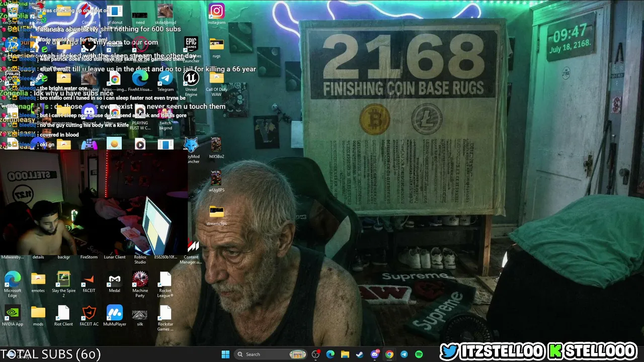Launch the MuMuPlayer shortcut
This screenshot has width=644, height=362.
pyautogui.click(x=115, y=316)
